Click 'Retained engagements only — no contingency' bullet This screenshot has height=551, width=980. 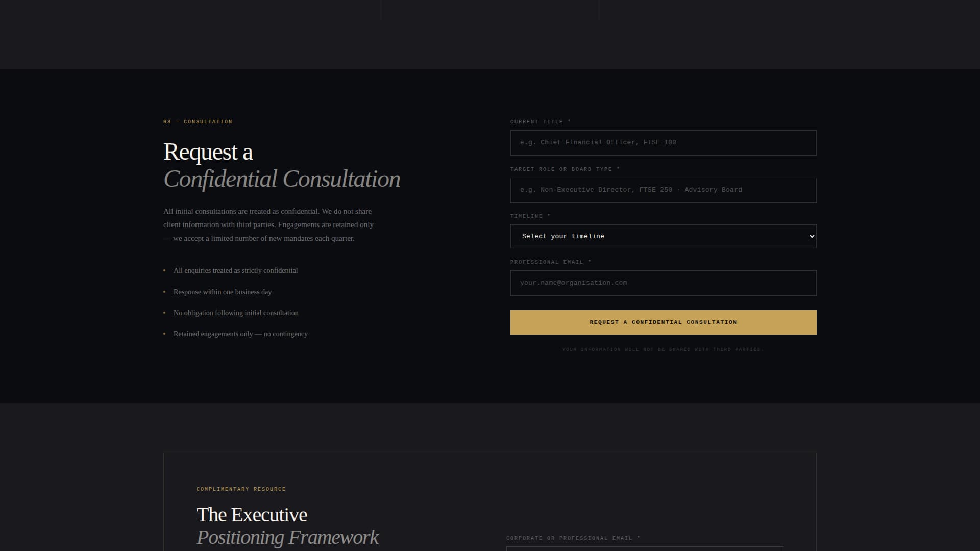(x=240, y=334)
